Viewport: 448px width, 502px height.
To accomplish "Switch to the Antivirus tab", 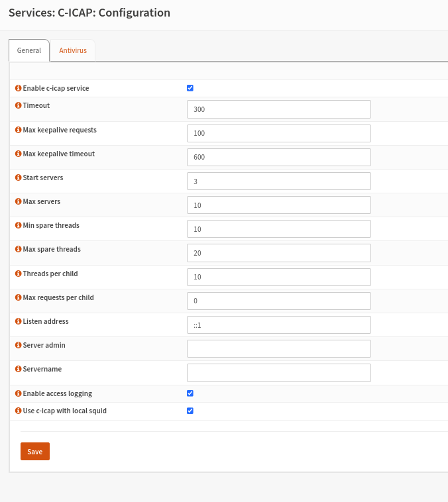I will (73, 50).
